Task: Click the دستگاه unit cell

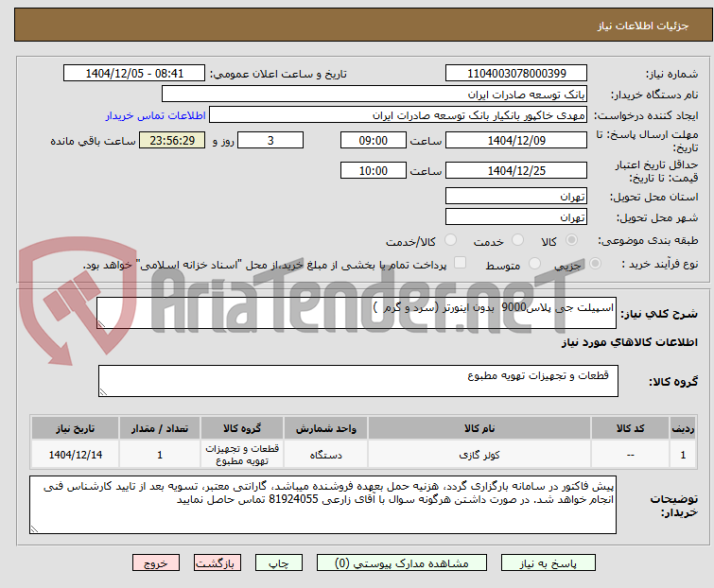Action: 325,454
